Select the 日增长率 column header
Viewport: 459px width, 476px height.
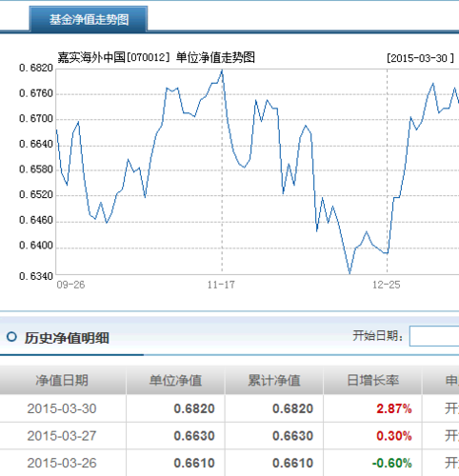372,380
